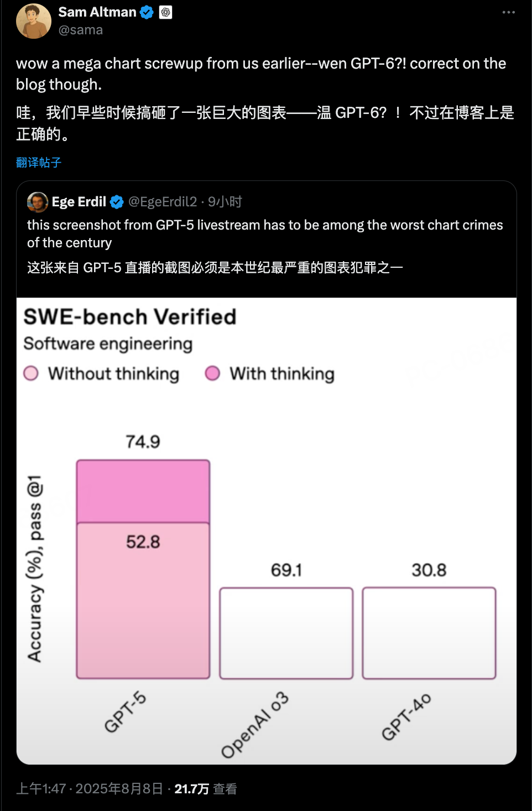The width and height of the screenshot is (532, 811).
Task: Open the @EgeErdil2 handle
Action: [x=163, y=202]
